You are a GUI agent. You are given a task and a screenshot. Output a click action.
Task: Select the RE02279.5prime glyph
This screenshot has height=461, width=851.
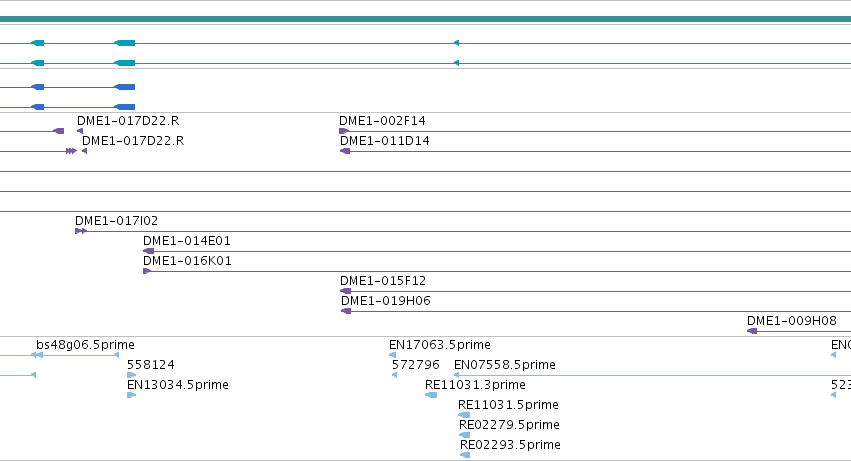point(465,435)
